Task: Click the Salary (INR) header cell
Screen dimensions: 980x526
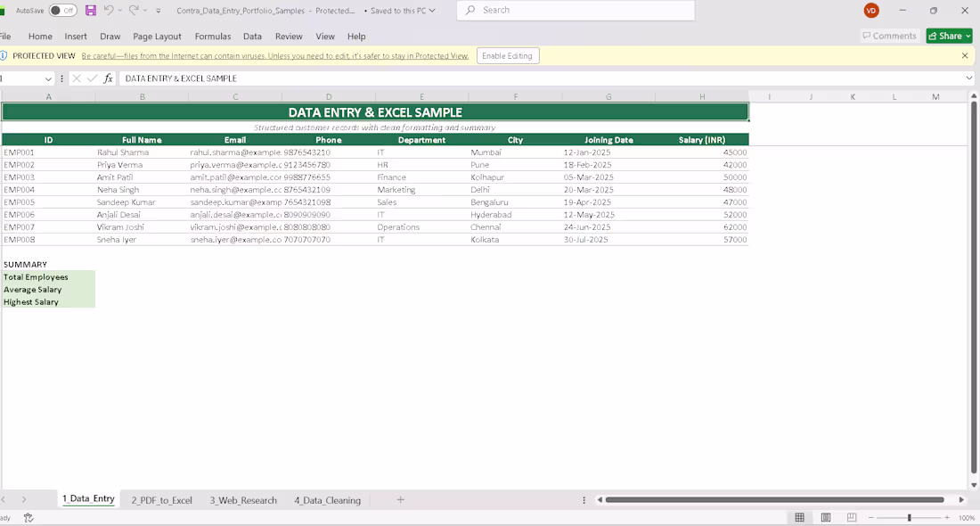Action: pos(702,140)
